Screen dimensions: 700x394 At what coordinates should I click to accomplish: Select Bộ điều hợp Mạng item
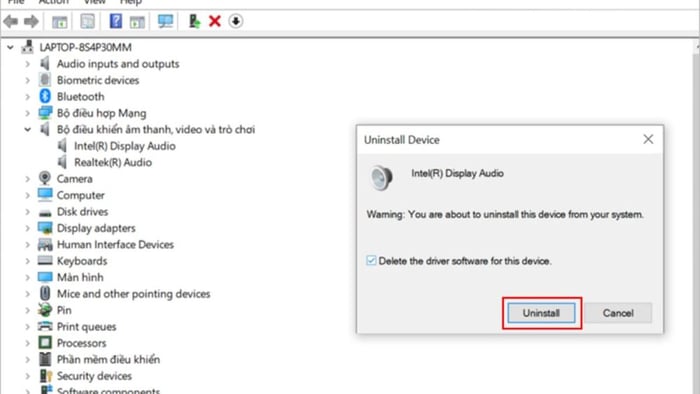click(x=101, y=113)
